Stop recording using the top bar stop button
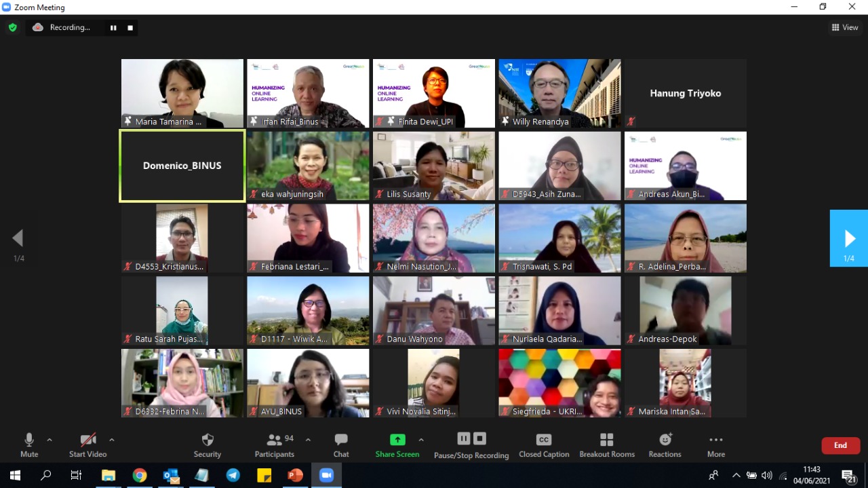This screenshot has width=868, height=488. [x=130, y=28]
